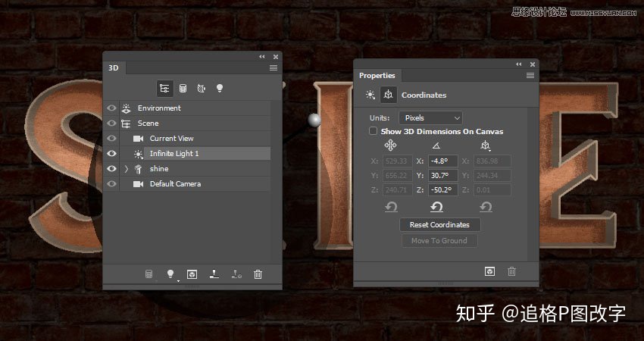Screen dimensions: 644x341
Task: Expand the shine object tree
Action: [127, 169]
